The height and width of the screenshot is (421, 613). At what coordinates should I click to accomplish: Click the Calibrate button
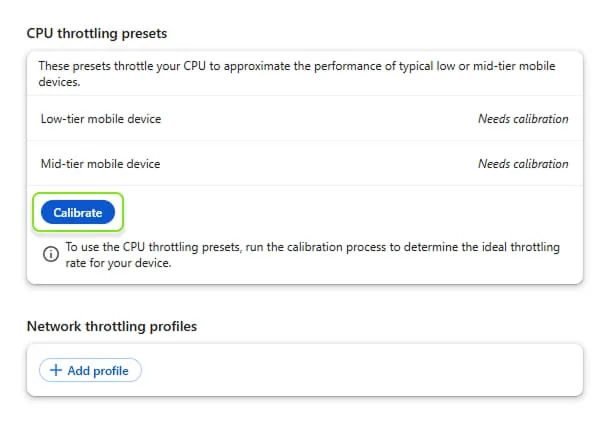[x=77, y=212]
